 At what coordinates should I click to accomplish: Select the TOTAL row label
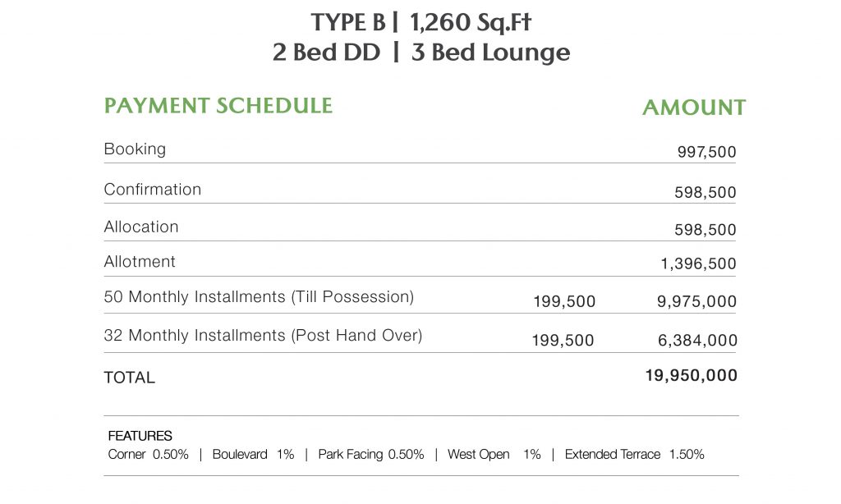(129, 378)
